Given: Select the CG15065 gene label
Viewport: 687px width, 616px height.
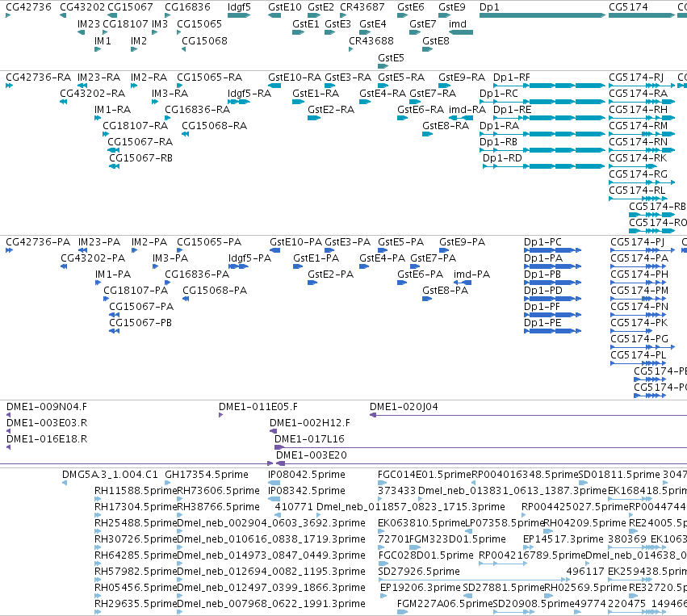Looking at the screenshot, I should (x=199, y=24).
